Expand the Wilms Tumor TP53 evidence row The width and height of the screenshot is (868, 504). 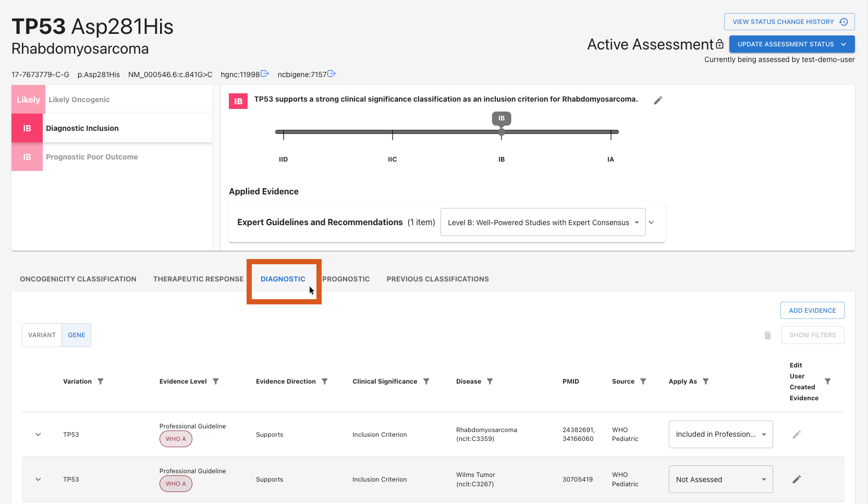38,479
